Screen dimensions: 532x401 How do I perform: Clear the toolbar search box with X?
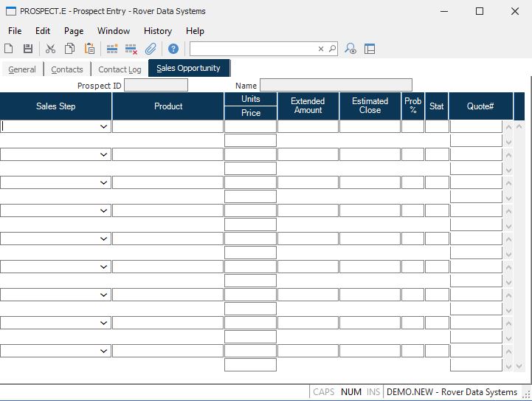(x=321, y=49)
